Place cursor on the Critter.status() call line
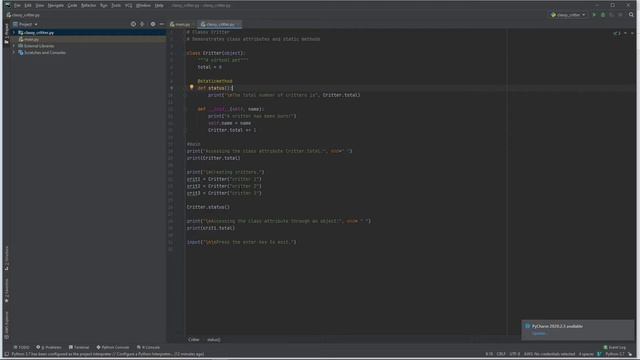 coord(208,207)
